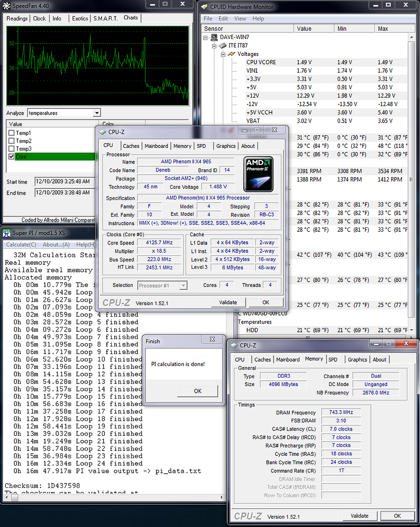The width and height of the screenshot is (420, 527).
Task: Click the Super PI title bar icon
Action: 6,233
